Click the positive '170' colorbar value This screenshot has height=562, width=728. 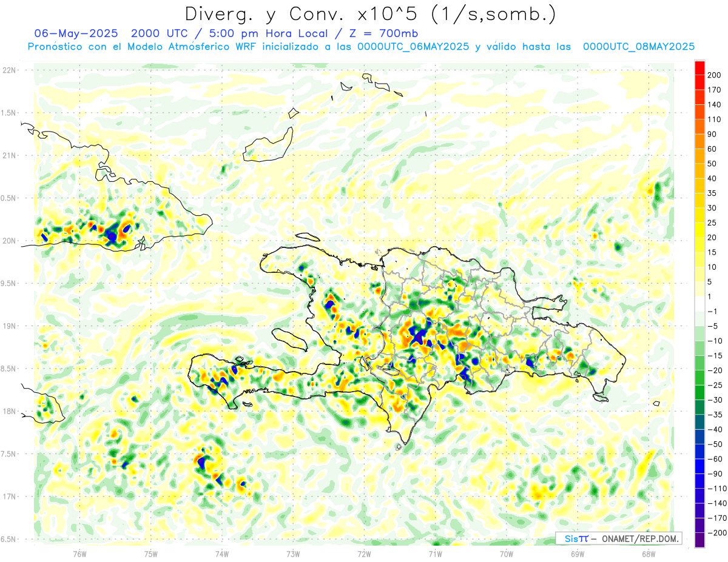(x=715, y=90)
